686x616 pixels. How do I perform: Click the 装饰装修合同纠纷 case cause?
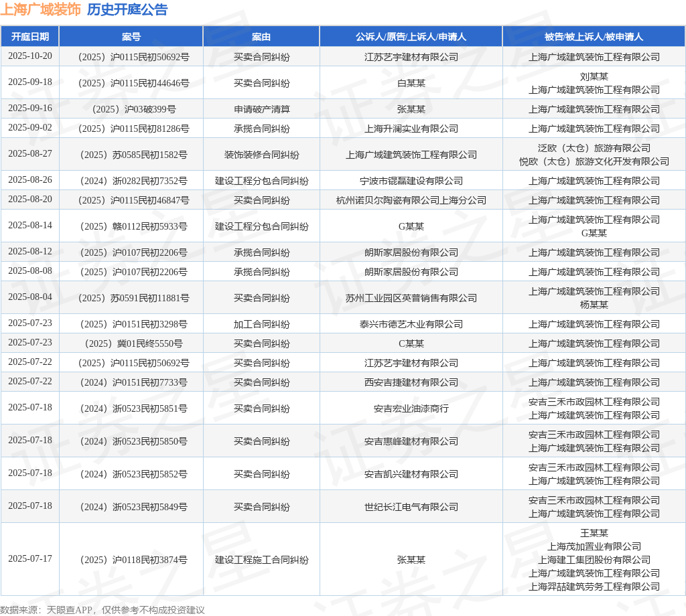click(x=262, y=155)
